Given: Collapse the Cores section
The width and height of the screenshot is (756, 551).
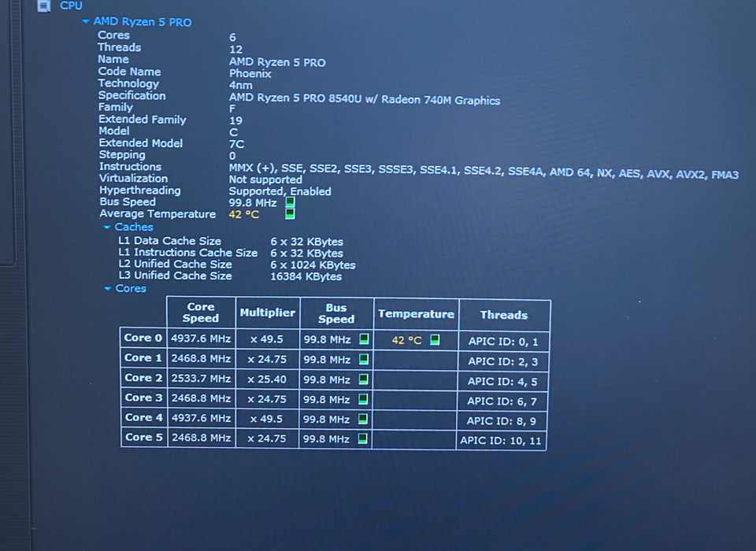Looking at the screenshot, I should click(x=108, y=288).
